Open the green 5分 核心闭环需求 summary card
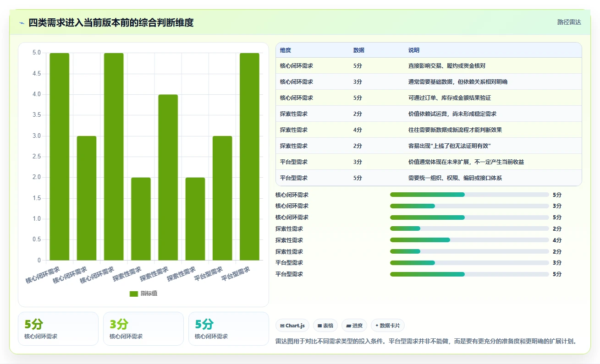The width and height of the screenshot is (600, 364). click(58, 329)
